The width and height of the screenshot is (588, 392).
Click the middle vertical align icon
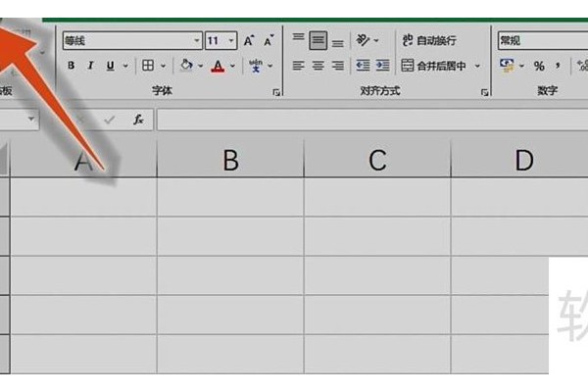[x=318, y=40]
